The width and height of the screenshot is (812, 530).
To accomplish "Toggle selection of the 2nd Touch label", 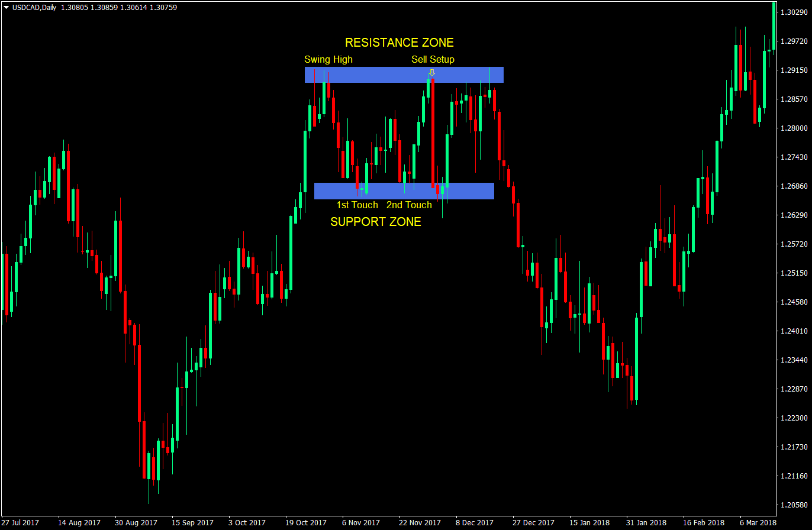I will click(x=409, y=205).
